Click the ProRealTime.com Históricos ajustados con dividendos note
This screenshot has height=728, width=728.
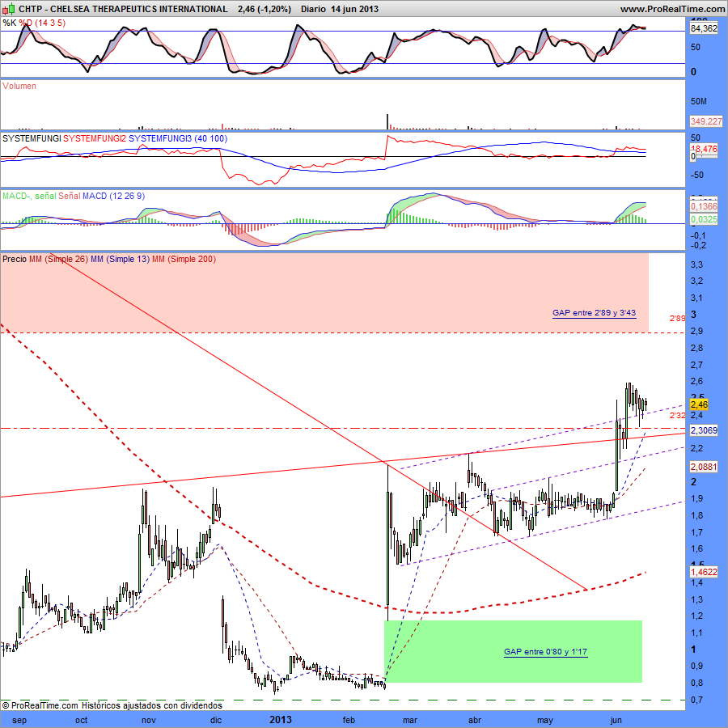[x=112, y=705]
